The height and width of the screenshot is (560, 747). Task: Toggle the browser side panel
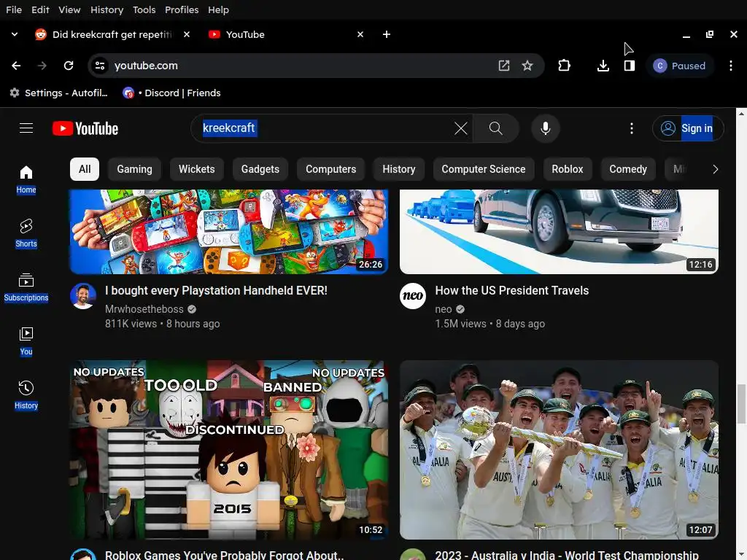(630, 66)
